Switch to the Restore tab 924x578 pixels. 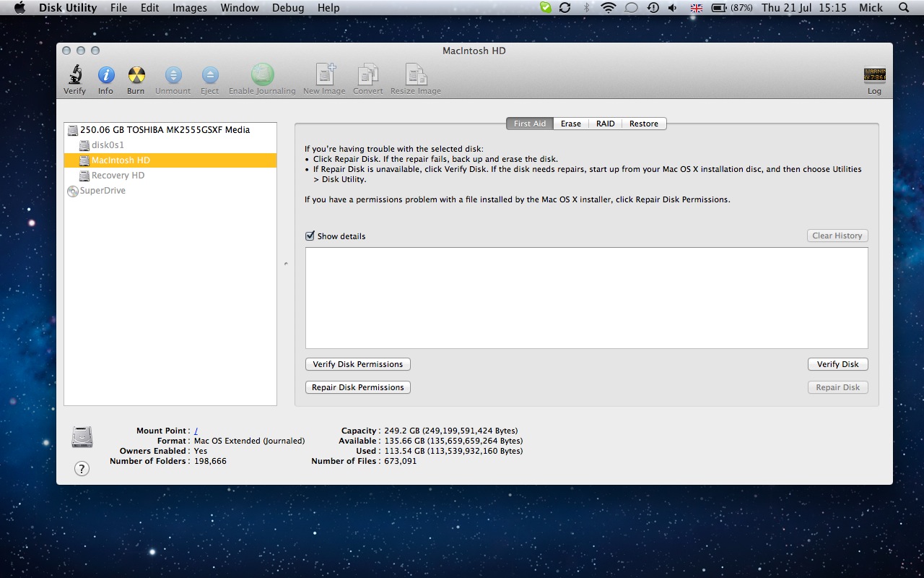(x=643, y=124)
